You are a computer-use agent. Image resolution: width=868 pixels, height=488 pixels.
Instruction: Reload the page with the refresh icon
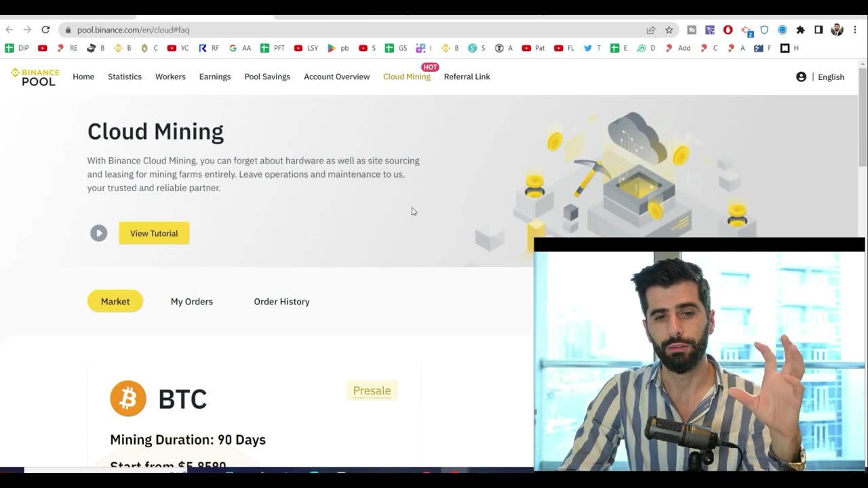pyautogui.click(x=45, y=30)
